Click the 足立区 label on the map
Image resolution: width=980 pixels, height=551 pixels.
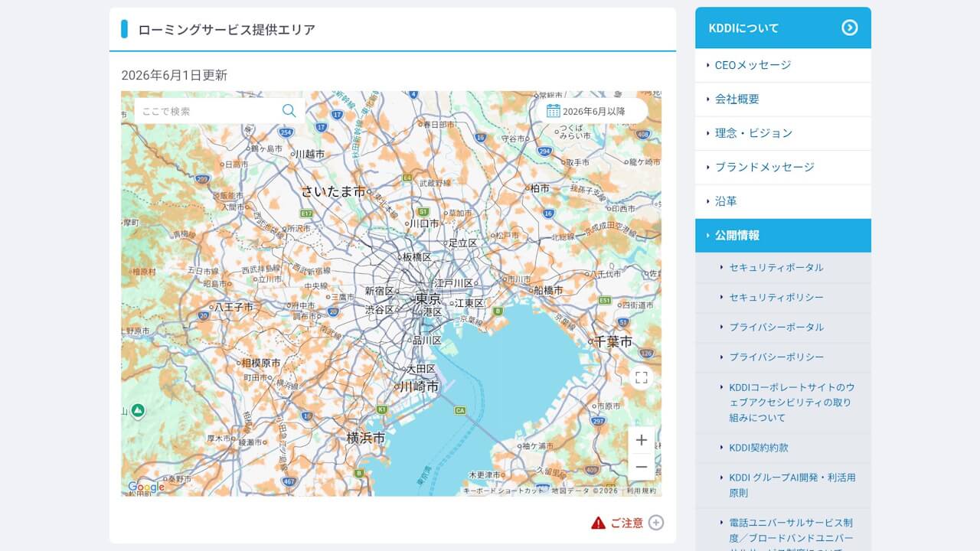[463, 243]
